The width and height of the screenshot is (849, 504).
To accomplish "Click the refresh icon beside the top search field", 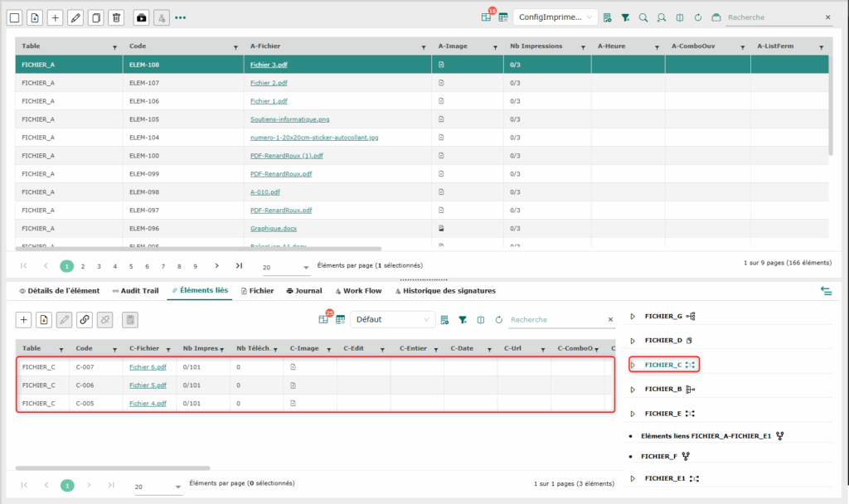I will (x=698, y=17).
